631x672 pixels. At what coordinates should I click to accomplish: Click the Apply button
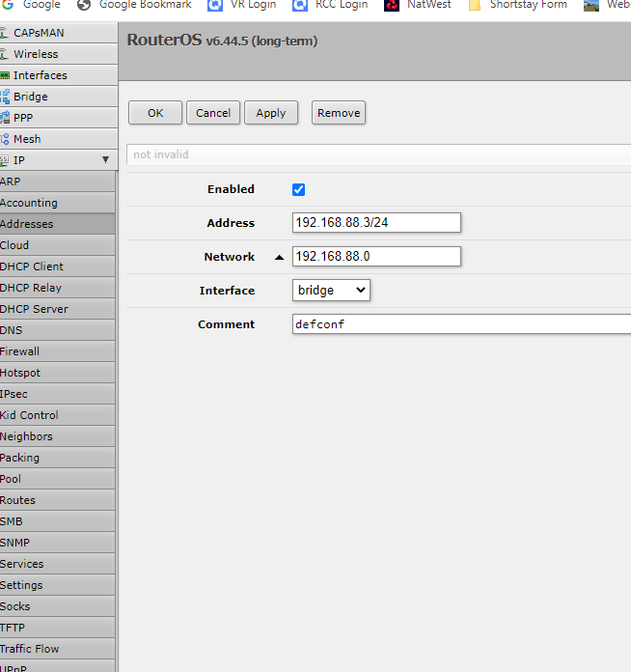click(x=271, y=113)
